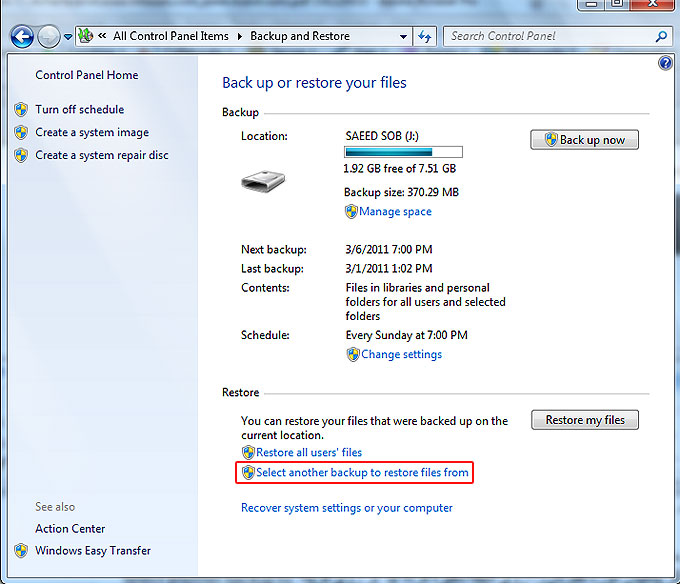Click shield icon beside Create a system repair disc
The height and width of the screenshot is (584, 680).
(21, 155)
